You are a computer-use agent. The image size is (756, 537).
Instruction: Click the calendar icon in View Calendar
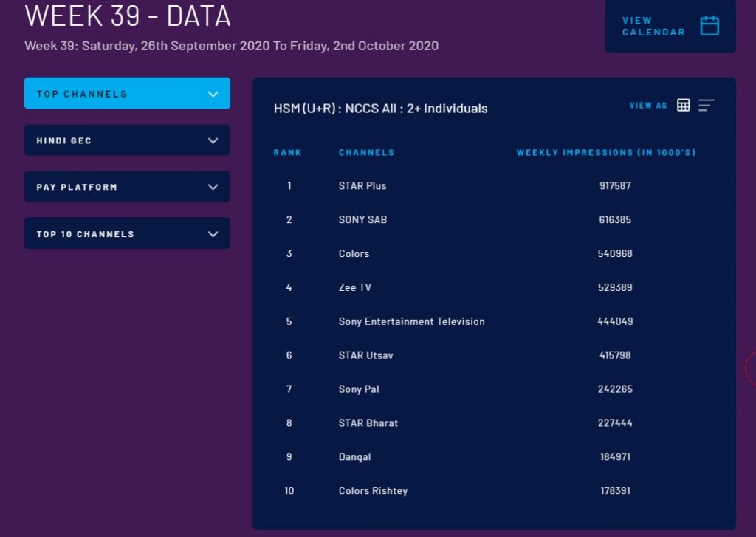coord(709,26)
